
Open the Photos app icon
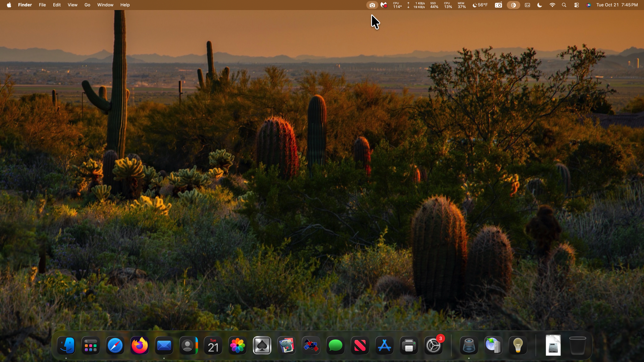(x=237, y=346)
